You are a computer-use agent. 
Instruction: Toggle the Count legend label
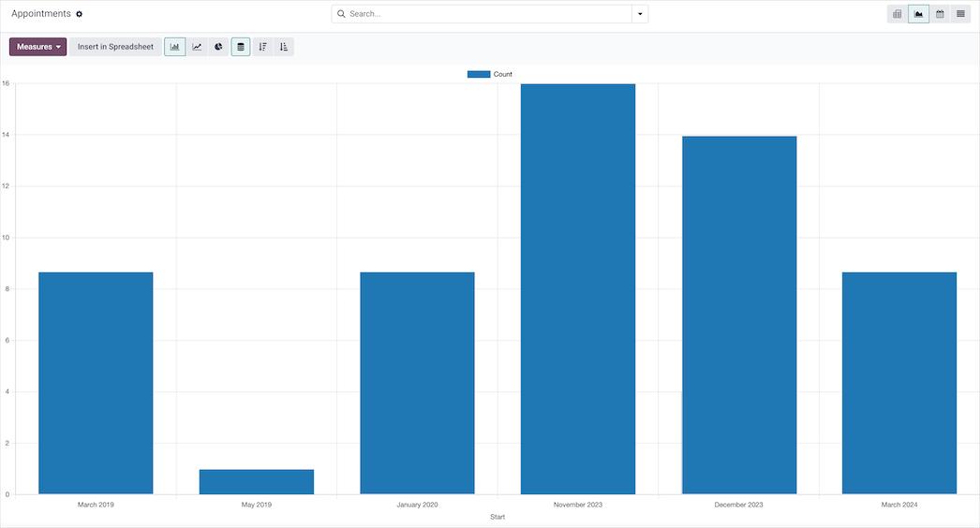click(x=503, y=74)
